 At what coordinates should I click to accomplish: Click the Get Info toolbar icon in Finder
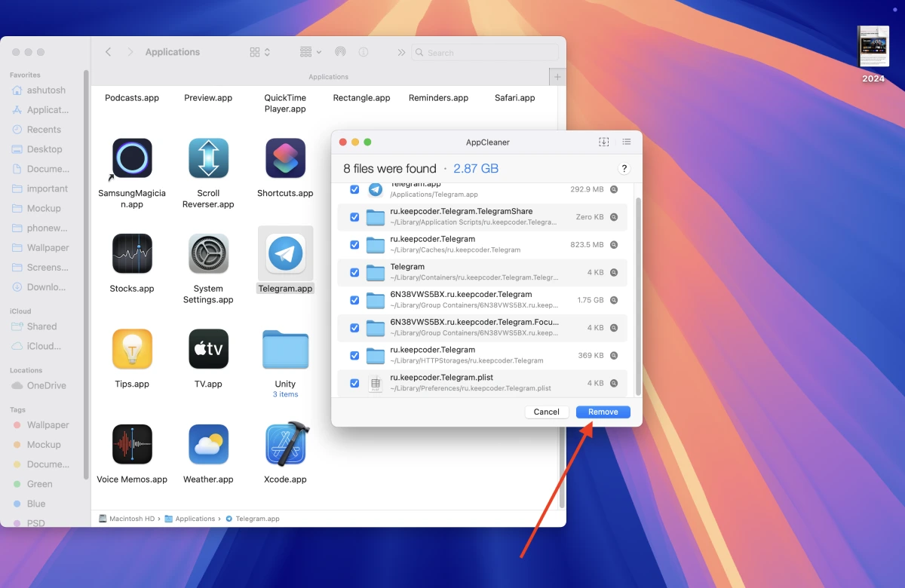364,52
